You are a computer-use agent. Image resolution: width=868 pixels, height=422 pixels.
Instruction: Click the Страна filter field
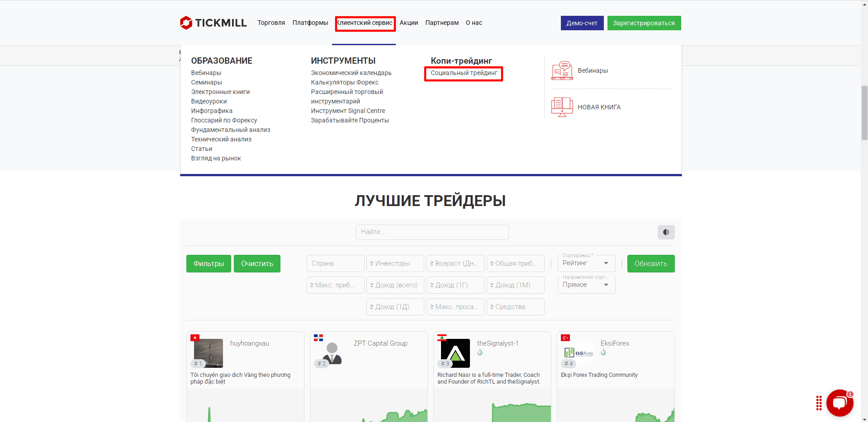[335, 263]
